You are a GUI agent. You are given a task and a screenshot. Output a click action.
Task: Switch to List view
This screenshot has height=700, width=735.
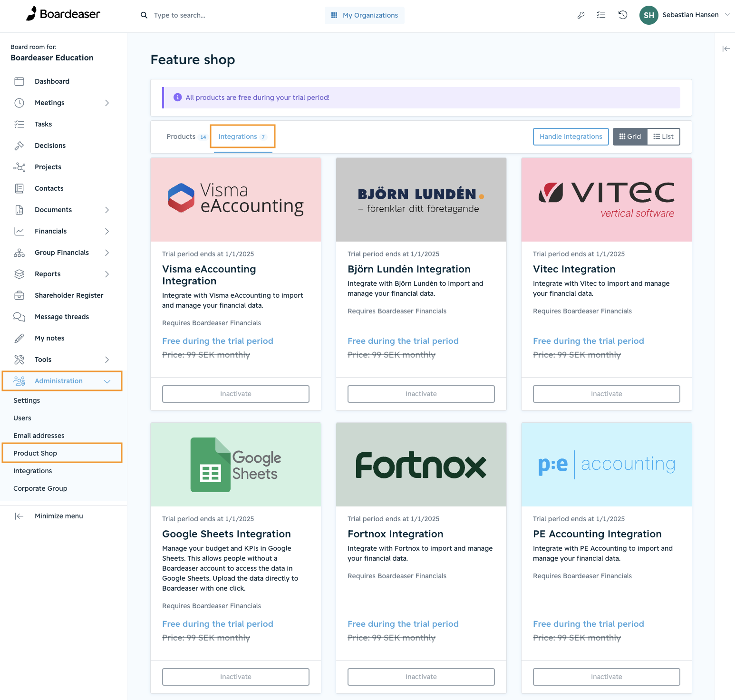663,136
